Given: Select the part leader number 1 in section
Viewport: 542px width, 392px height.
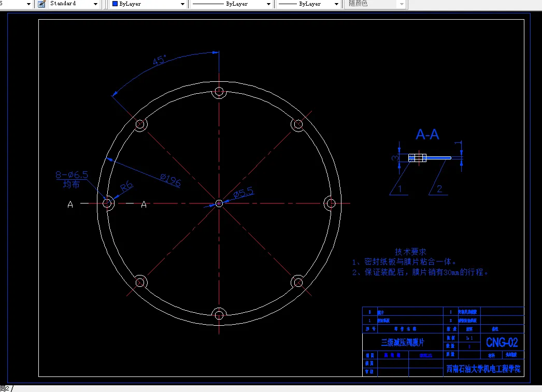Looking at the screenshot, I should click(x=400, y=189).
